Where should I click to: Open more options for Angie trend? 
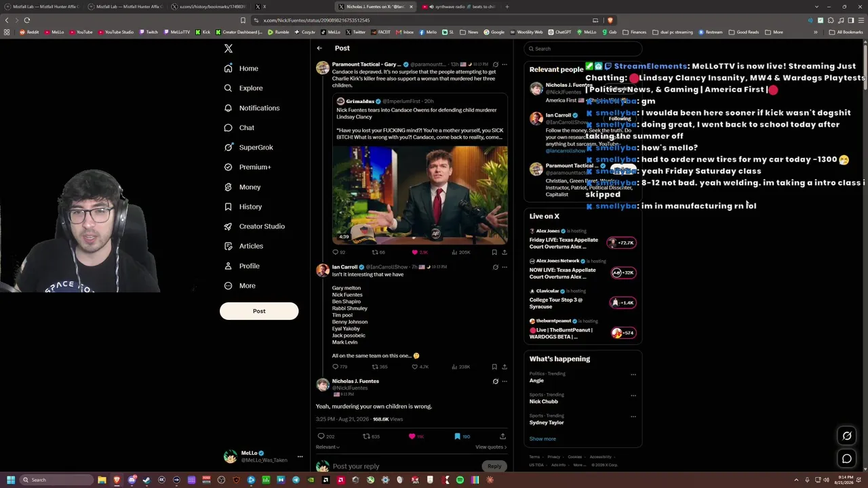click(x=633, y=374)
